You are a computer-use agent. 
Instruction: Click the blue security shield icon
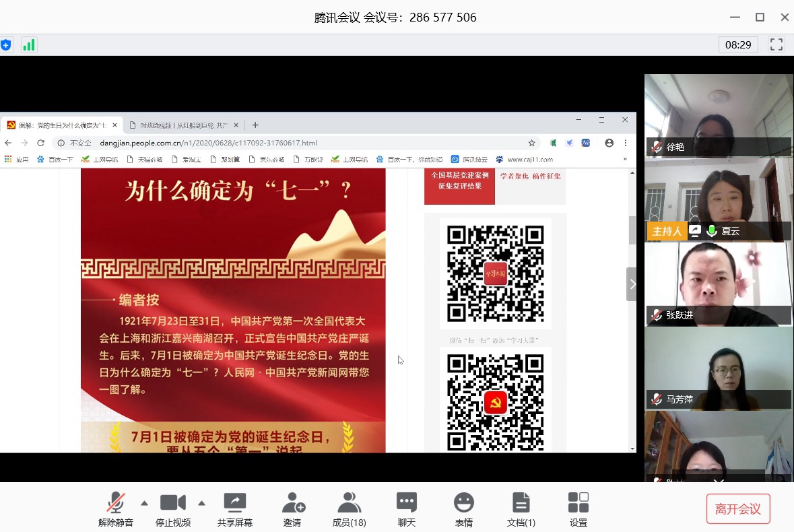tap(5, 45)
